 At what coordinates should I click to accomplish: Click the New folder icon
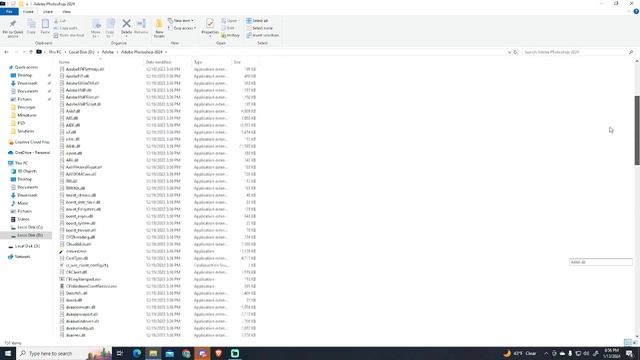coord(159,24)
